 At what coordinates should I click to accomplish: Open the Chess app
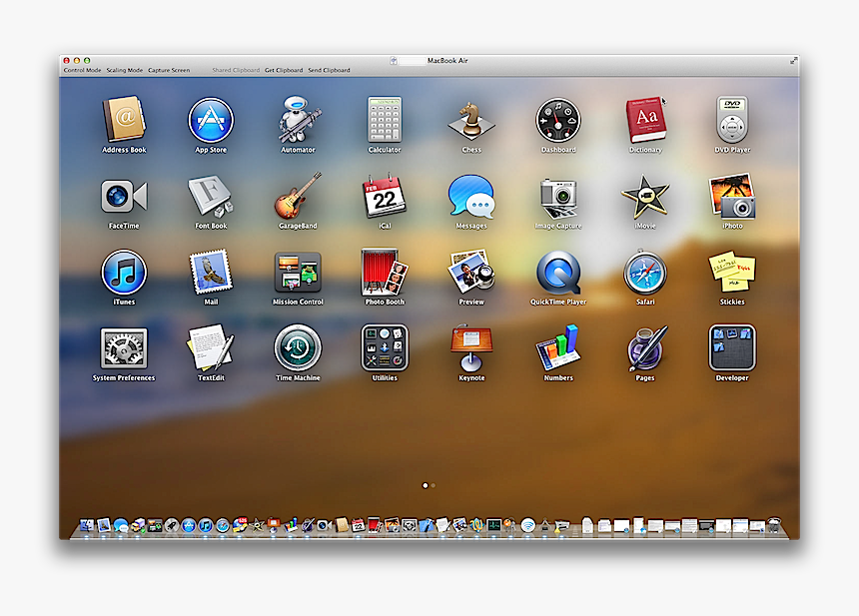point(471,120)
